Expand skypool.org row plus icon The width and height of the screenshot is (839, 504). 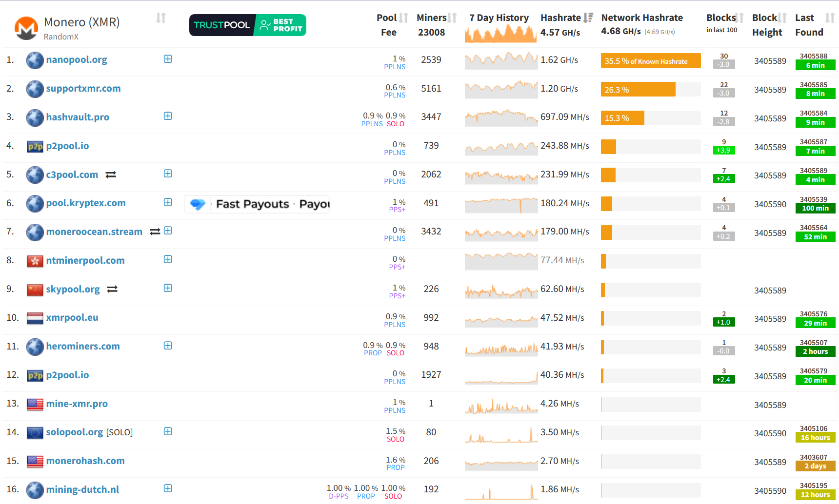pyautogui.click(x=168, y=288)
